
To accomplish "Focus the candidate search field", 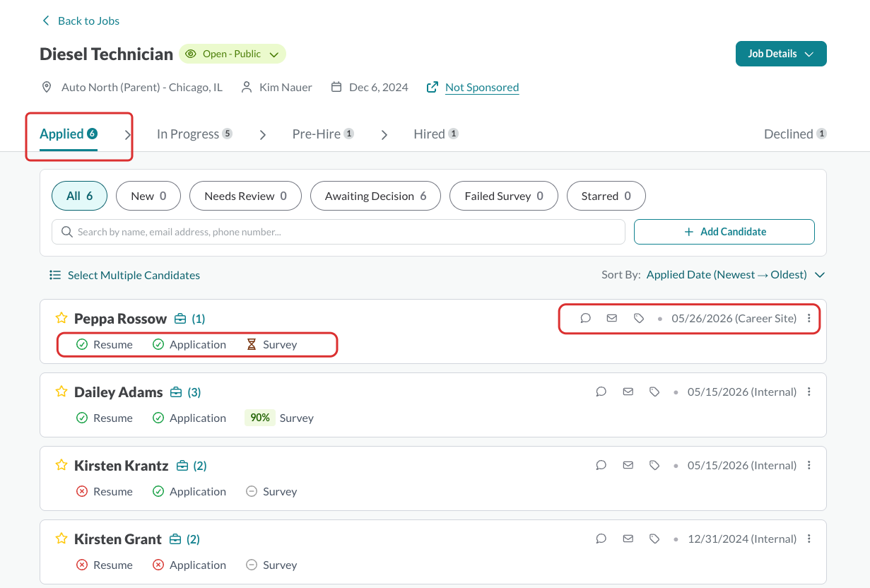I will coord(339,232).
